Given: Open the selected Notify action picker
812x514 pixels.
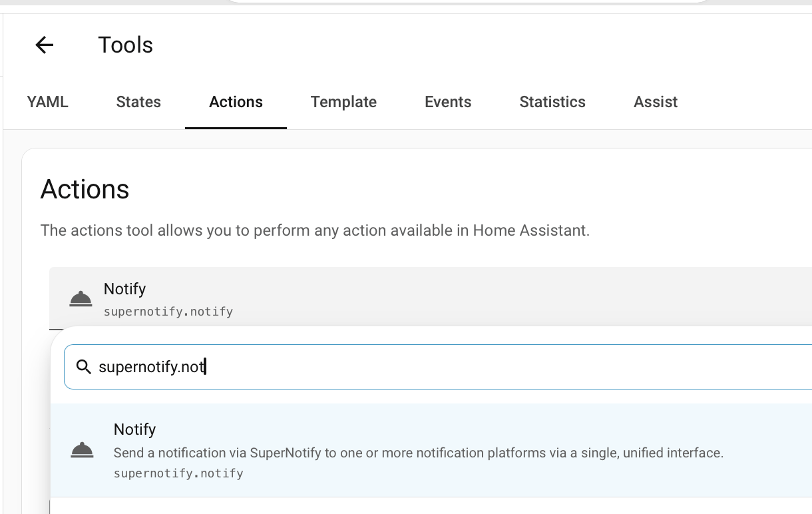Looking at the screenshot, I should [431, 298].
